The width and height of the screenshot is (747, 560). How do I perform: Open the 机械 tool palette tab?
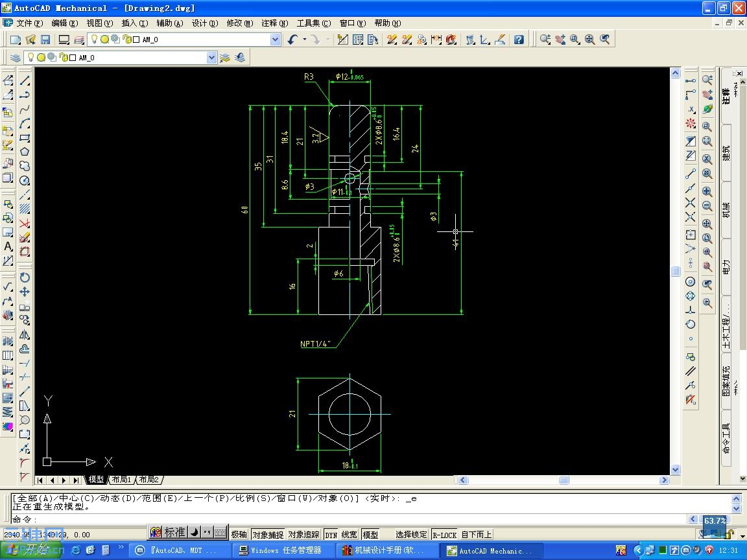click(x=726, y=210)
